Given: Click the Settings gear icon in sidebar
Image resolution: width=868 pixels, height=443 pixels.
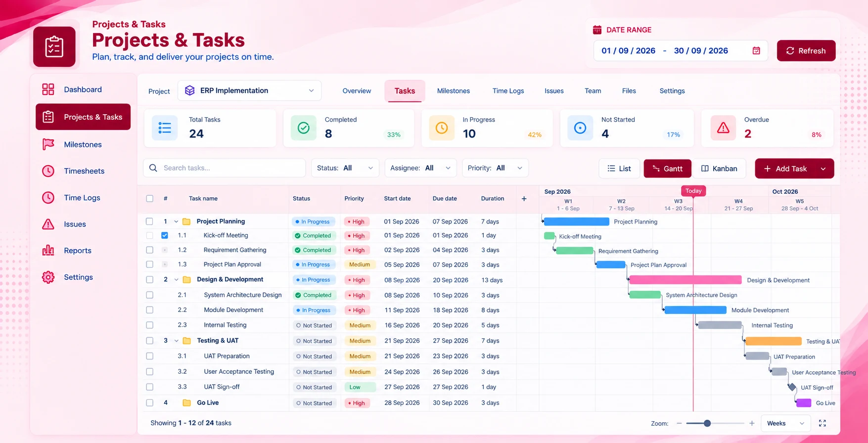Looking at the screenshot, I should pyautogui.click(x=48, y=277).
